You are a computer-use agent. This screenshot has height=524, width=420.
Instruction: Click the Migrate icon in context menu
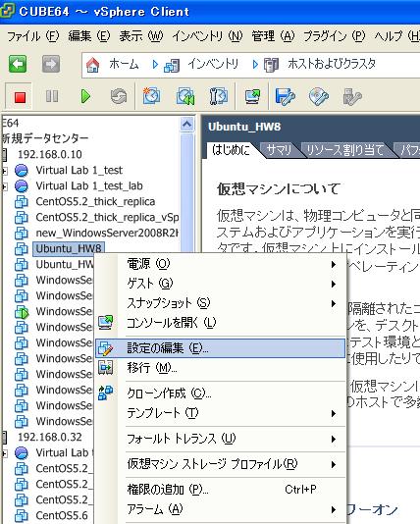pyautogui.click(x=106, y=368)
